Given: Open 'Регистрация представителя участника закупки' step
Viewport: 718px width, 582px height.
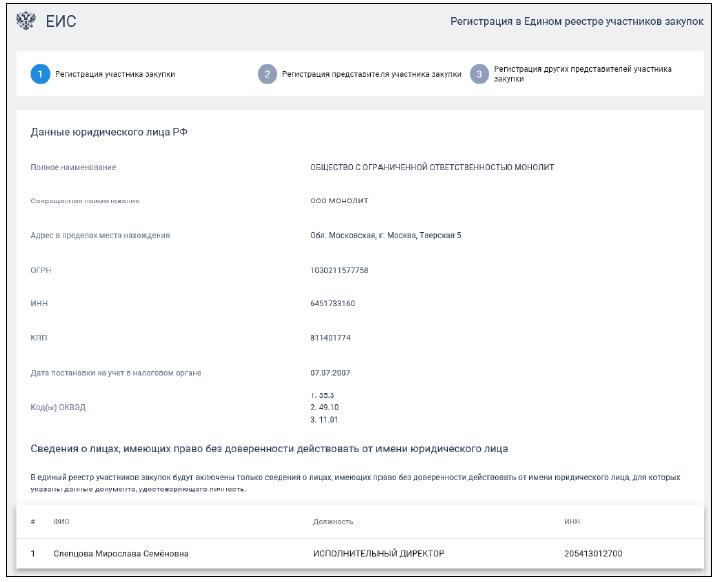Looking at the screenshot, I should 371,74.
